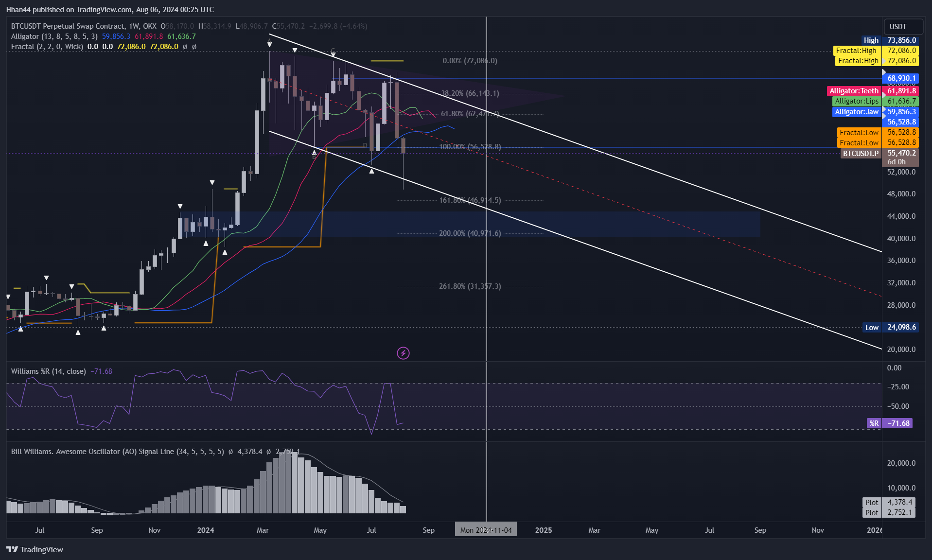
Task: Click the -50.00 Williams %R axis tick
Action: click(x=897, y=406)
